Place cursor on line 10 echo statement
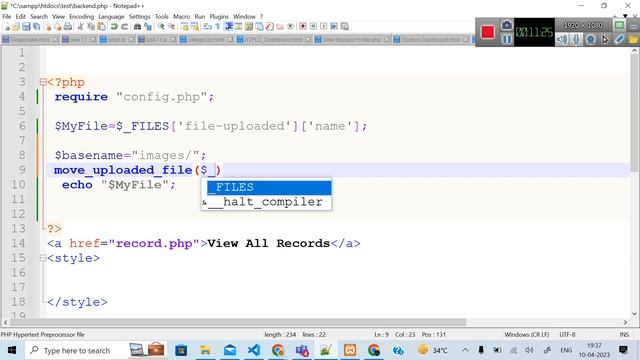 tap(118, 185)
